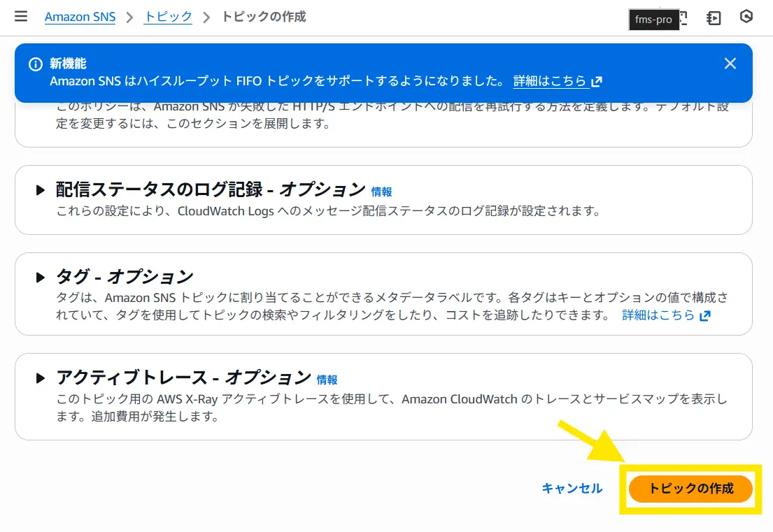Expand the アクティブトレース section
The width and height of the screenshot is (773, 532).
click(41, 378)
